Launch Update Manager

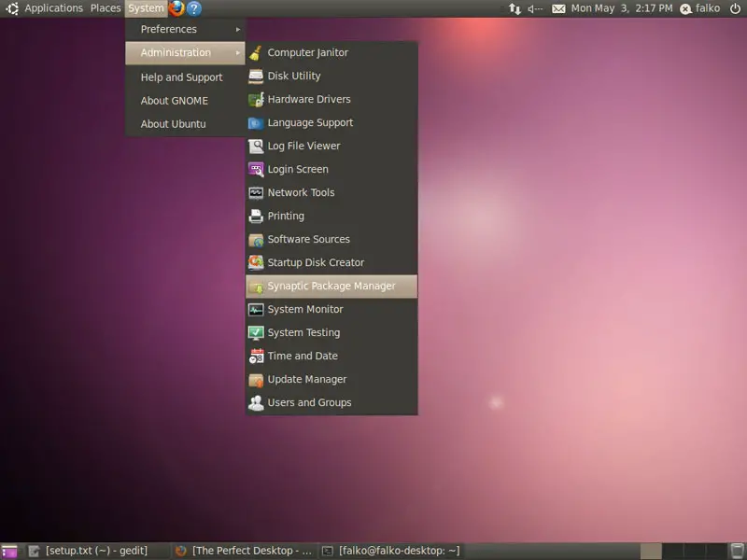coord(331,380)
